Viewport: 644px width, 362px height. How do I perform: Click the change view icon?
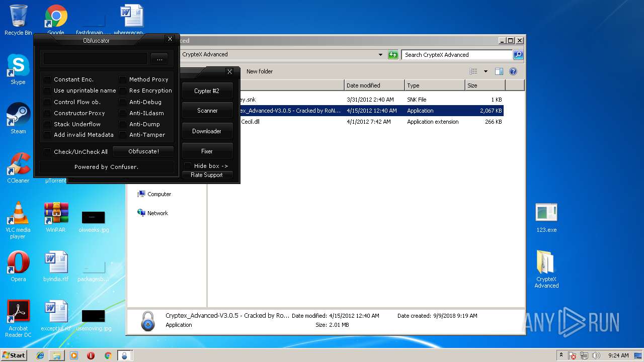click(473, 71)
